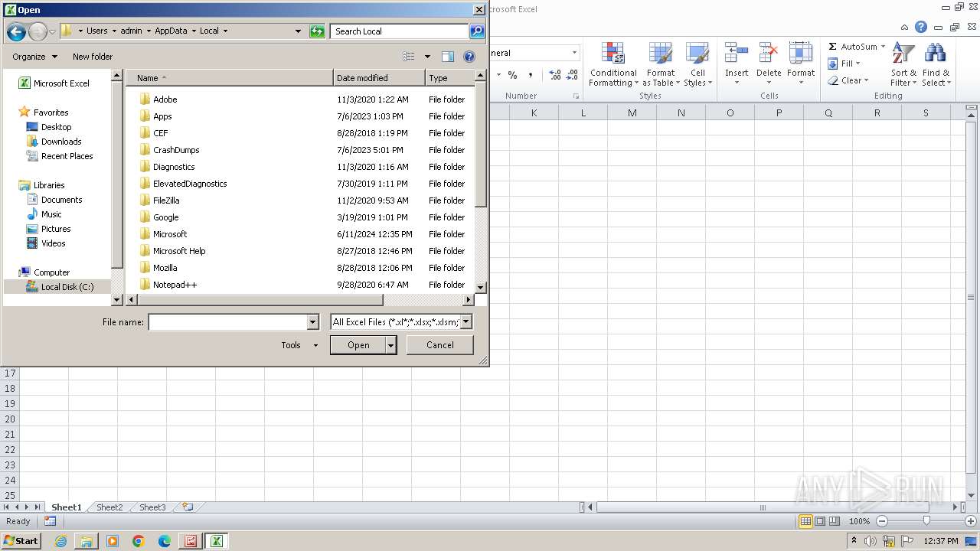Click the zoom in plus button
This screenshot has width=980, height=551.
point(971,521)
